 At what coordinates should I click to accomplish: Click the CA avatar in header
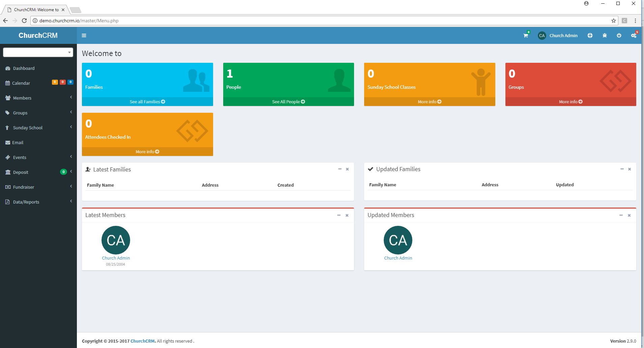pyautogui.click(x=542, y=35)
